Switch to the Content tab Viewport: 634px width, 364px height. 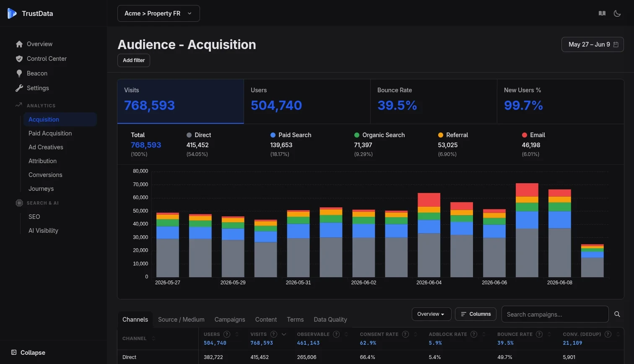tap(266, 320)
